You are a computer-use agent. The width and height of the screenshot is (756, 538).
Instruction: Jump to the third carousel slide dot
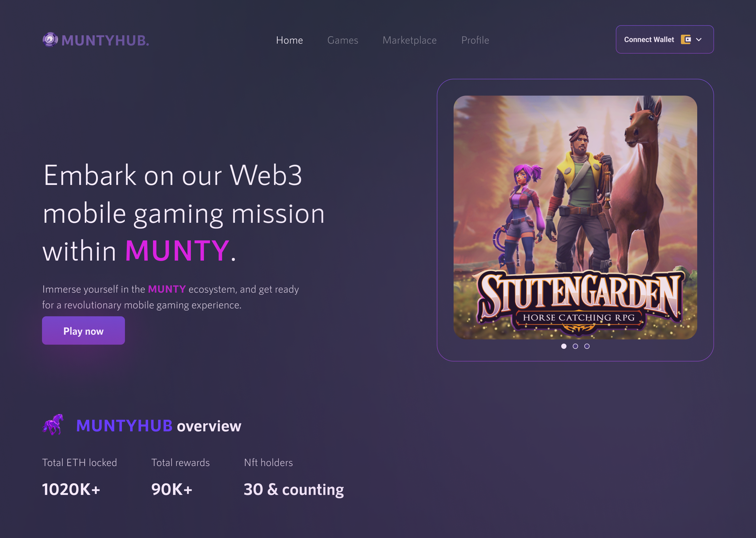tap(587, 346)
